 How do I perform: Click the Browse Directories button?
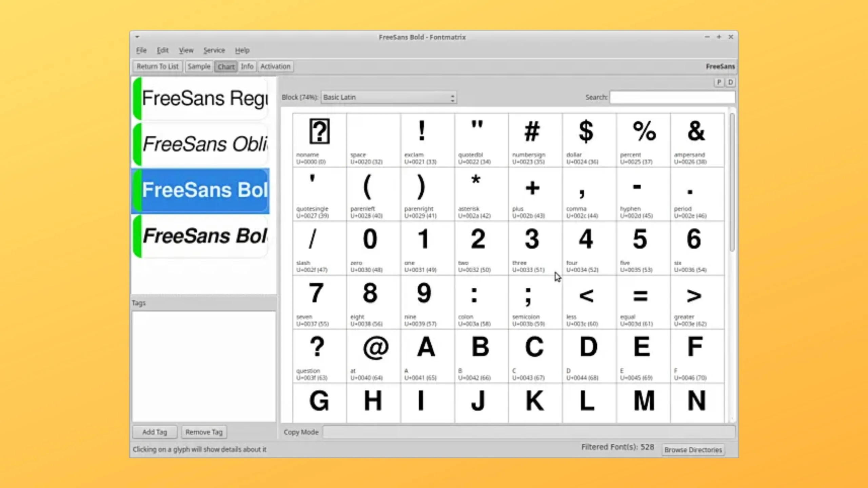tap(693, 450)
